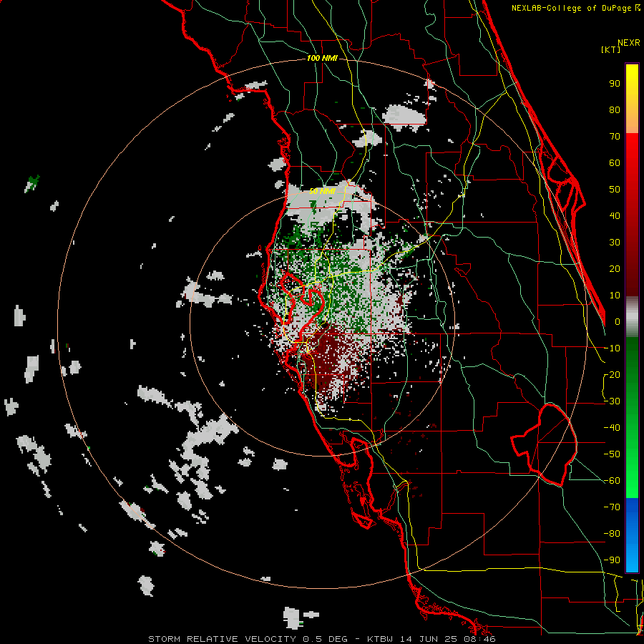
Task: Click the positive 90 scale value
Action: (x=615, y=84)
